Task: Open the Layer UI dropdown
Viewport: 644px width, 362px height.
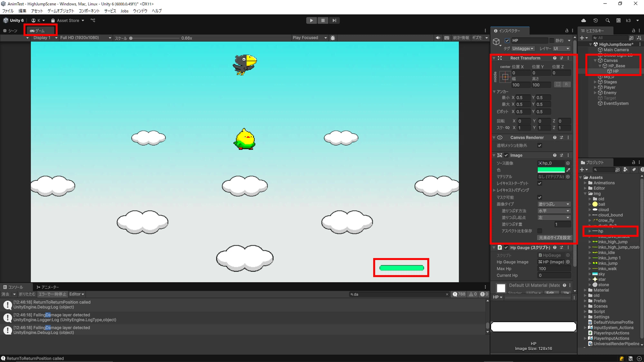Action: tap(562, 49)
